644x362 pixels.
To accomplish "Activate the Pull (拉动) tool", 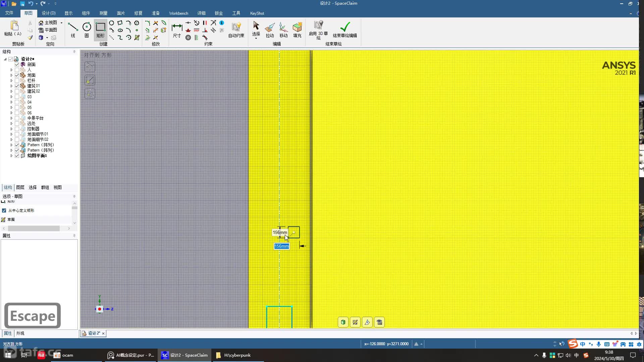I will 270,29.
